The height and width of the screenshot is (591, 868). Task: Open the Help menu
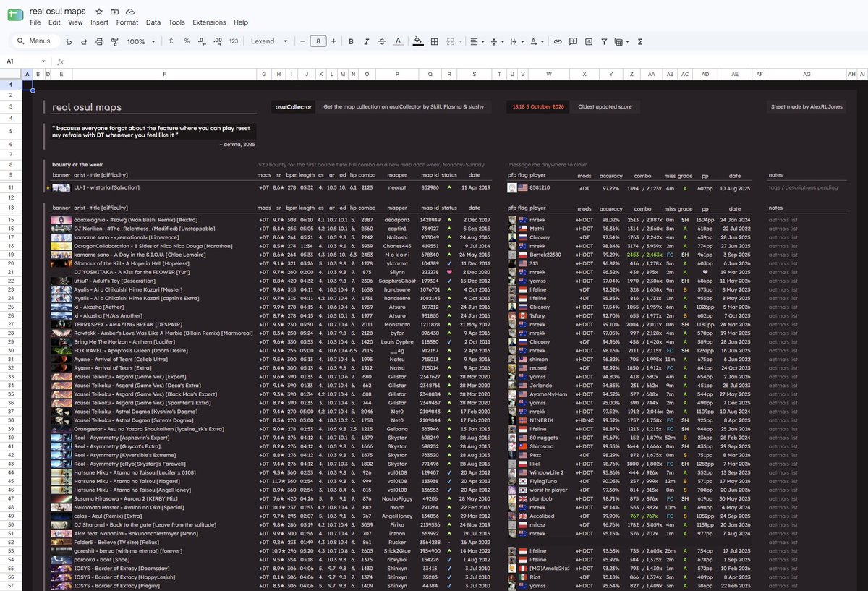coord(241,22)
